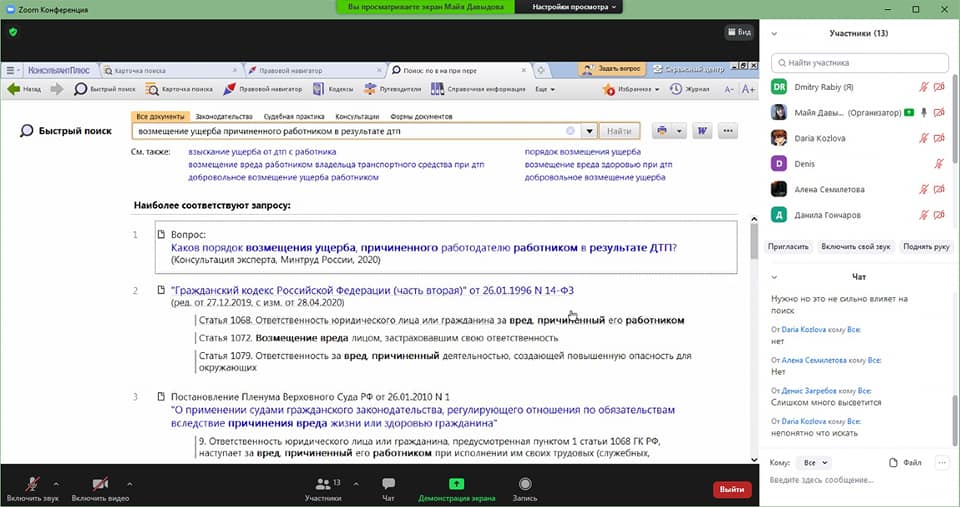The width and height of the screenshot is (960, 507).
Task: Clear the search query with the X icon
Action: pyautogui.click(x=570, y=131)
